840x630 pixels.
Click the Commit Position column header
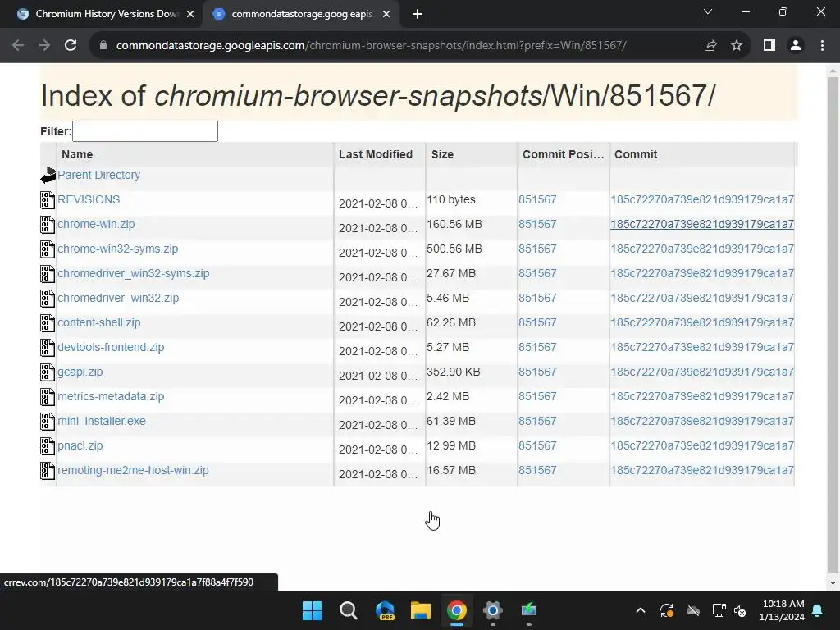click(x=563, y=154)
